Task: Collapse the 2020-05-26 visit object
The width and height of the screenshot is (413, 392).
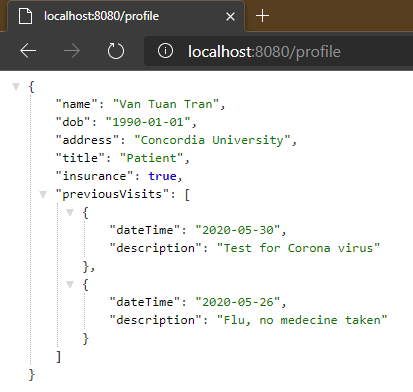Action: [70, 284]
